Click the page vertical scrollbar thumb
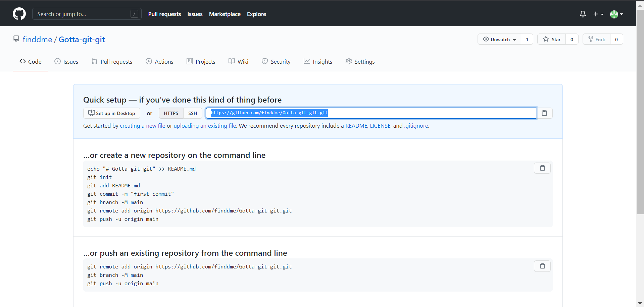The height and width of the screenshot is (307, 644). 640,112
